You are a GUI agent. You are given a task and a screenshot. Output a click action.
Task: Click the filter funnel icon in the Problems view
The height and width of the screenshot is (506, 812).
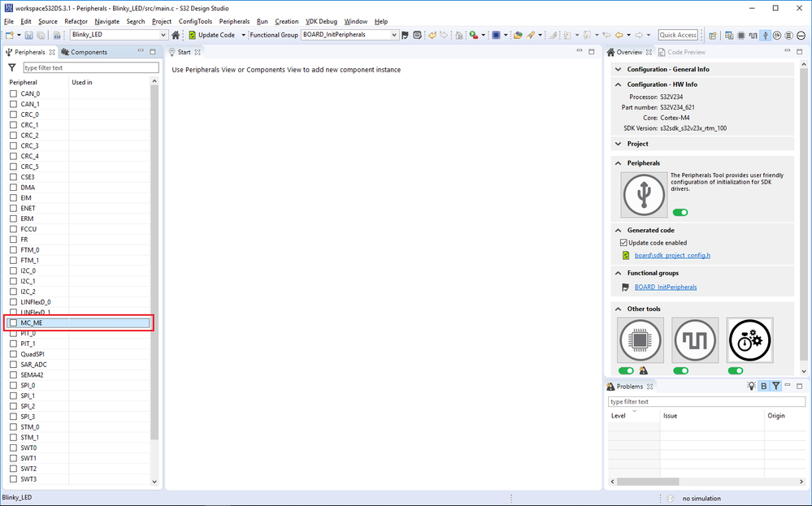(x=776, y=386)
